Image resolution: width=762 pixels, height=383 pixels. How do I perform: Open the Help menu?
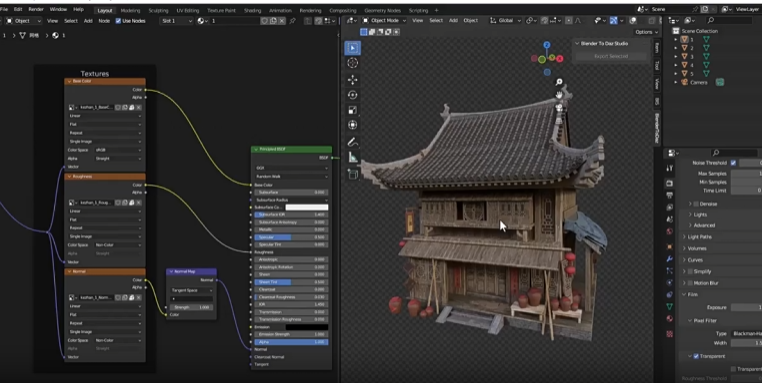pos(78,9)
